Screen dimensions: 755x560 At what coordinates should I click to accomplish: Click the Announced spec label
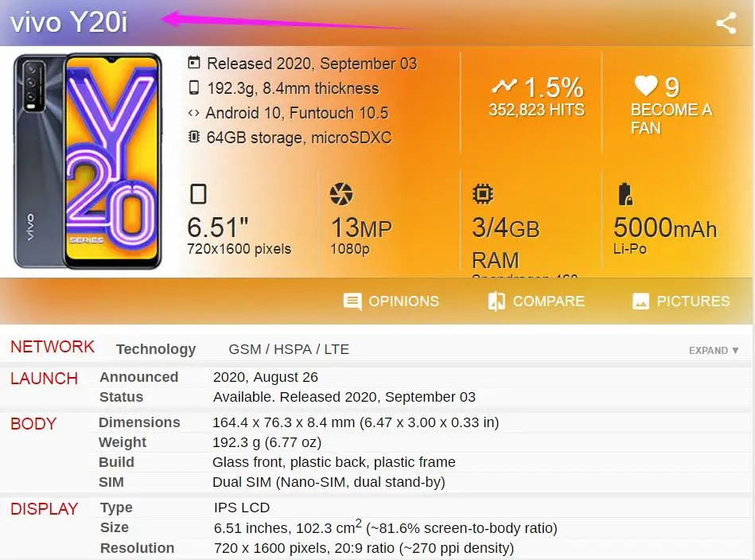(x=138, y=377)
